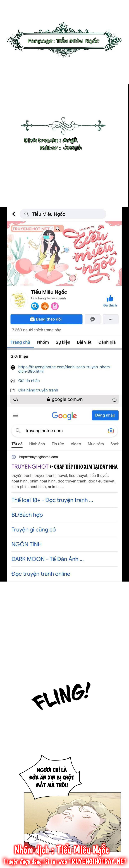Screen dimensions: 129x868
Task: Tap the AA text size control
Action: [15, 399]
